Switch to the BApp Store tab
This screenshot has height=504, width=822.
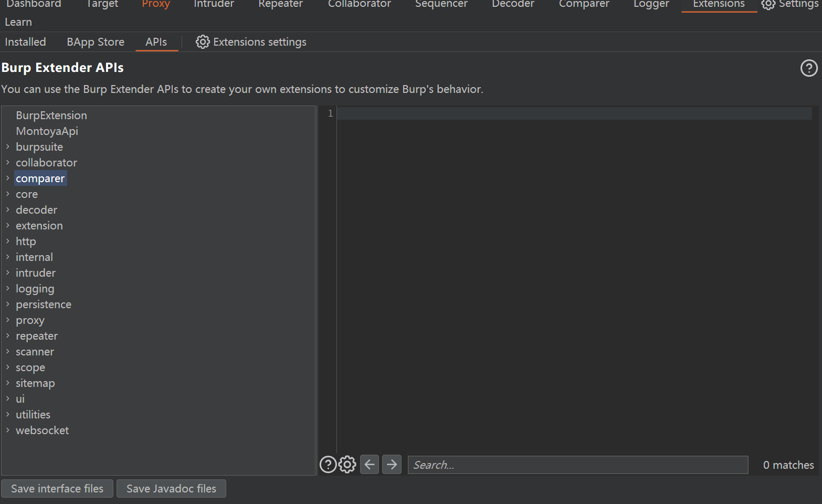pos(96,42)
